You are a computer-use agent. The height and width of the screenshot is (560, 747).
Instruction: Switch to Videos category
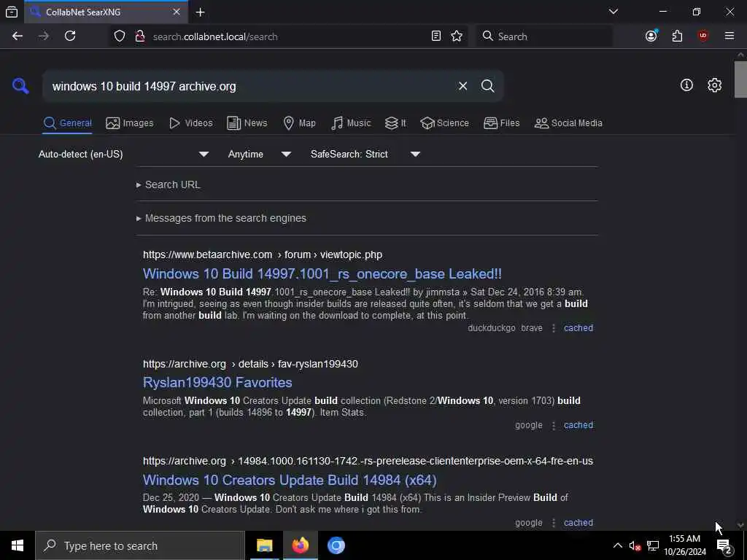[190, 122]
